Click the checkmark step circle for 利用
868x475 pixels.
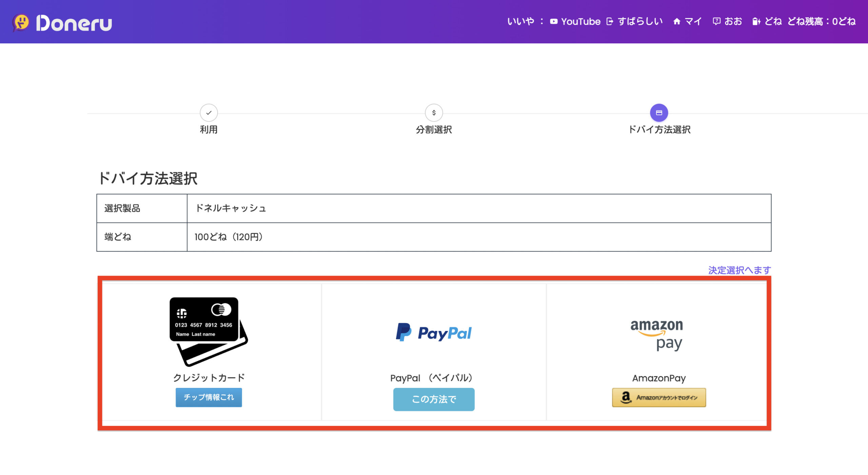coord(209,113)
